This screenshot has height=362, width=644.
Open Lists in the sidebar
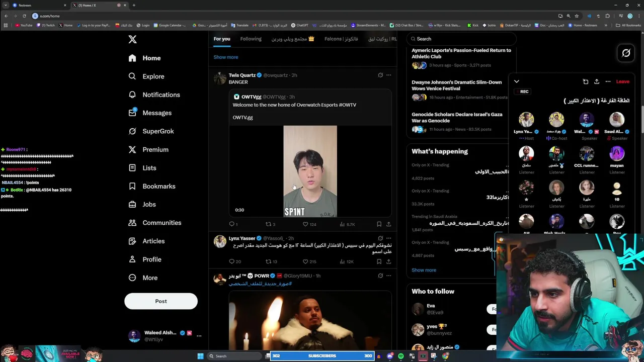[x=142, y=168]
